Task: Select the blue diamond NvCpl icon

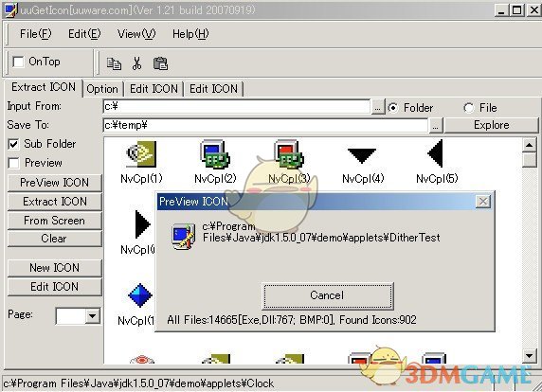Action: (x=140, y=295)
